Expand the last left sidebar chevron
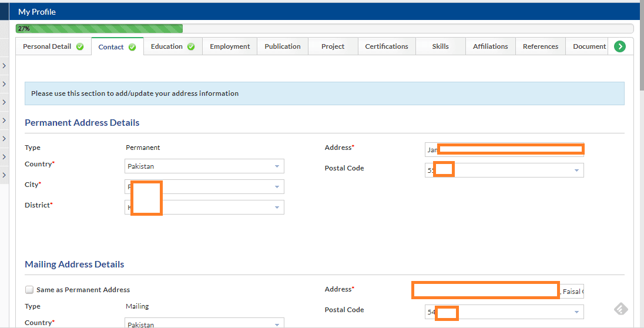Viewport: 644px width, 328px height. 4,175
